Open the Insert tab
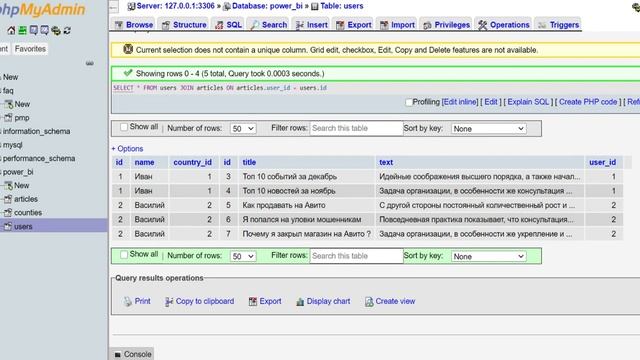 (x=312, y=25)
